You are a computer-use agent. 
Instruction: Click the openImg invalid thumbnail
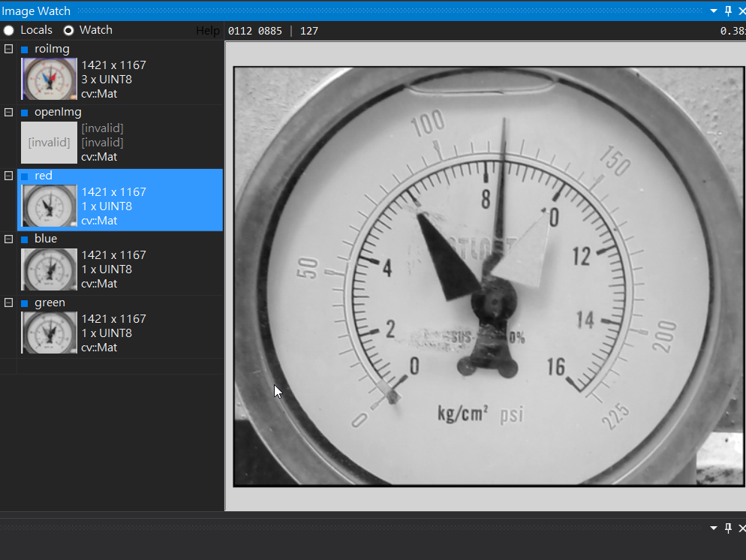pos(49,143)
